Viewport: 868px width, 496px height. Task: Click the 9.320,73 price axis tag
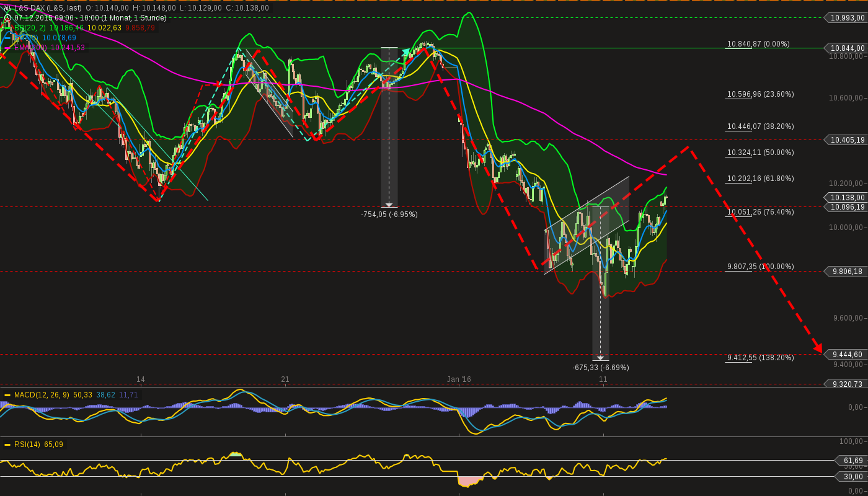tap(844, 384)
